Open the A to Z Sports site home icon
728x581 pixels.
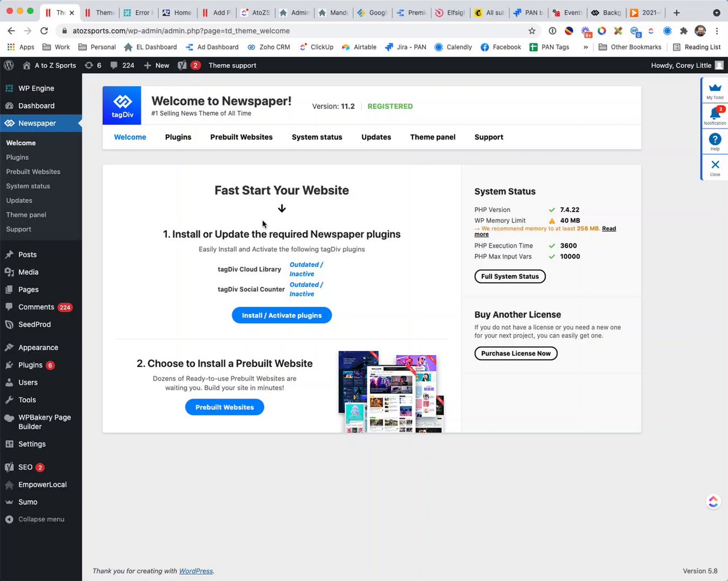[26, 65]
